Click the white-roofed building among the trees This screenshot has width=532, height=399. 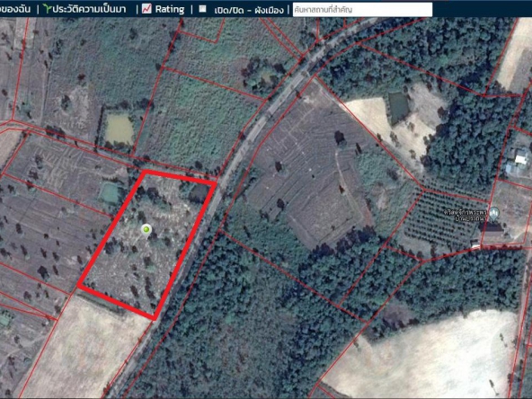521,159
